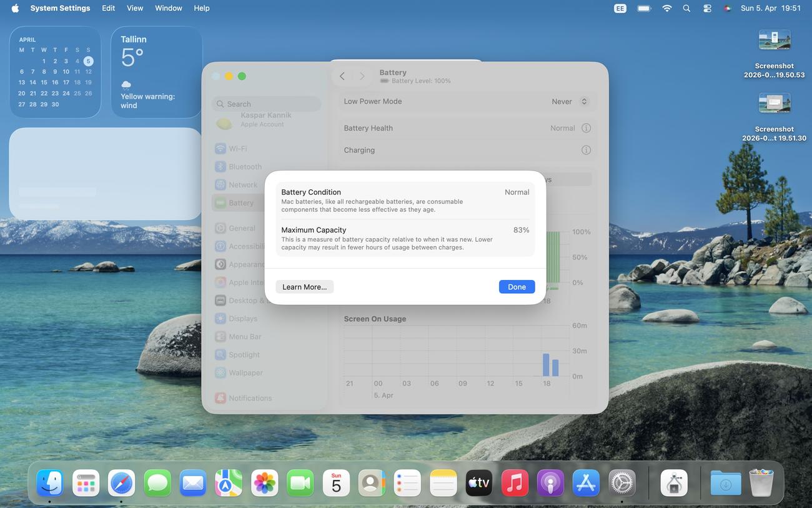Open Safari from the Dock
812x508 pixels.
(x=121, y=483)
